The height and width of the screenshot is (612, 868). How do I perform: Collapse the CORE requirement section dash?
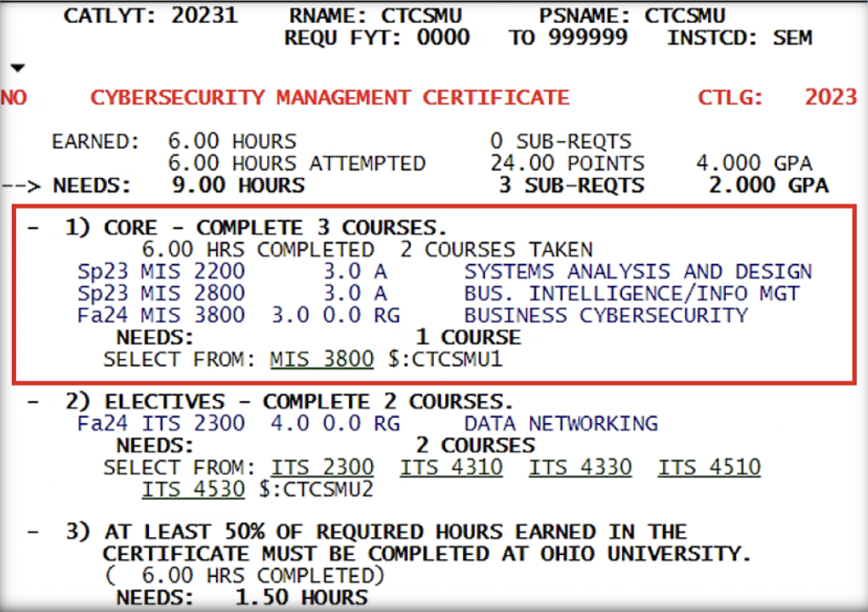click(x=31, y=228)
